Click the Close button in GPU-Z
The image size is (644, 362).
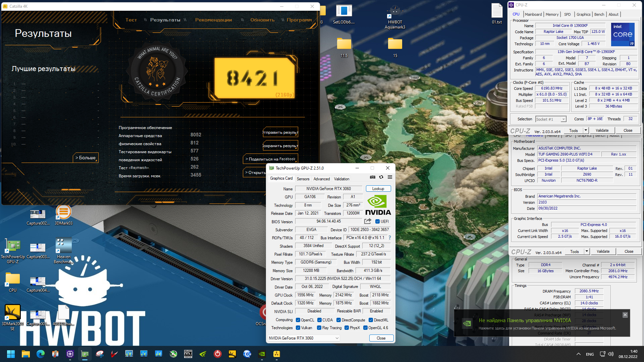[x=381, y=338]
